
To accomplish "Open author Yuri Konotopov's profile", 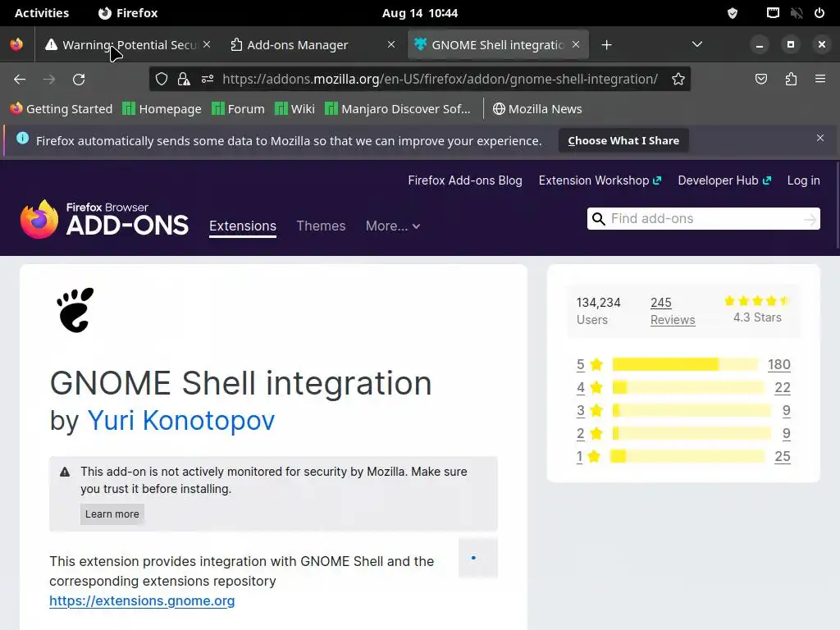I will tap(181, 421).
